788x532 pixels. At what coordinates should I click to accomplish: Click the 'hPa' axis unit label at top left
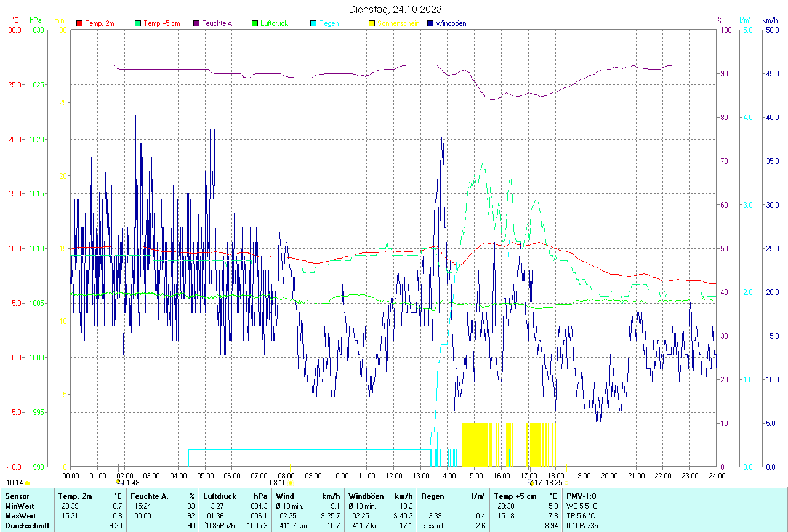(x=36, y=20)
